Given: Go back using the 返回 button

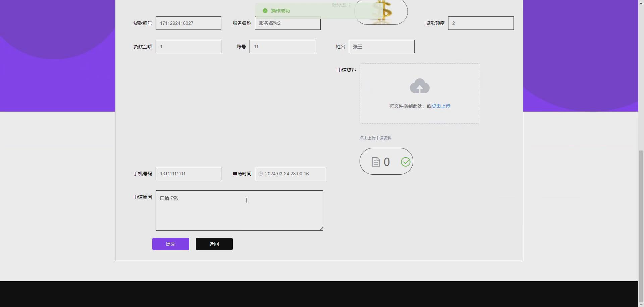Looking at the screenshot, I should (214, 244).
